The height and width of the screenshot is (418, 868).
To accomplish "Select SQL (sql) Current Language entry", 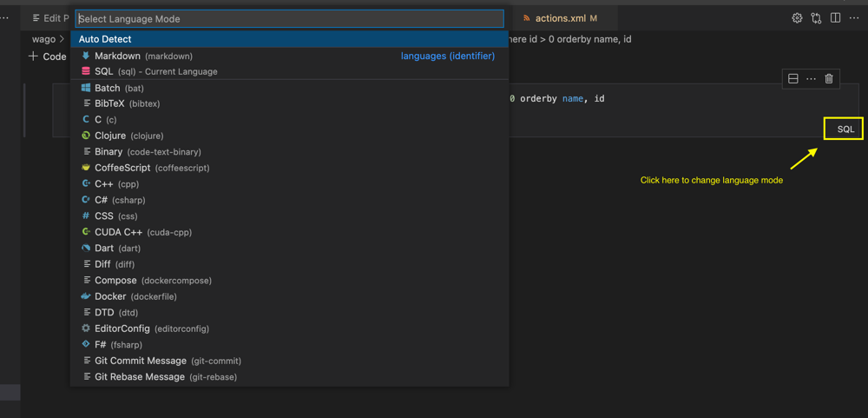I will pyautogui.click(x=290, y=71).
